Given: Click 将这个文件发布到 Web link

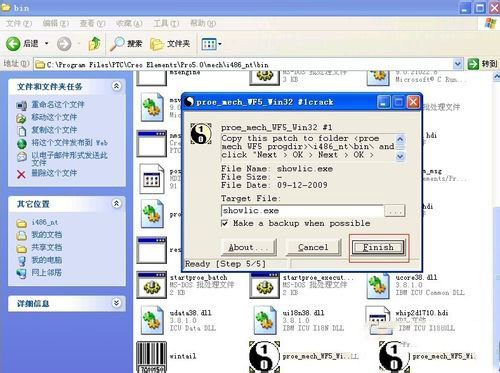Looking at the screenshot, I should click(69, 143).
